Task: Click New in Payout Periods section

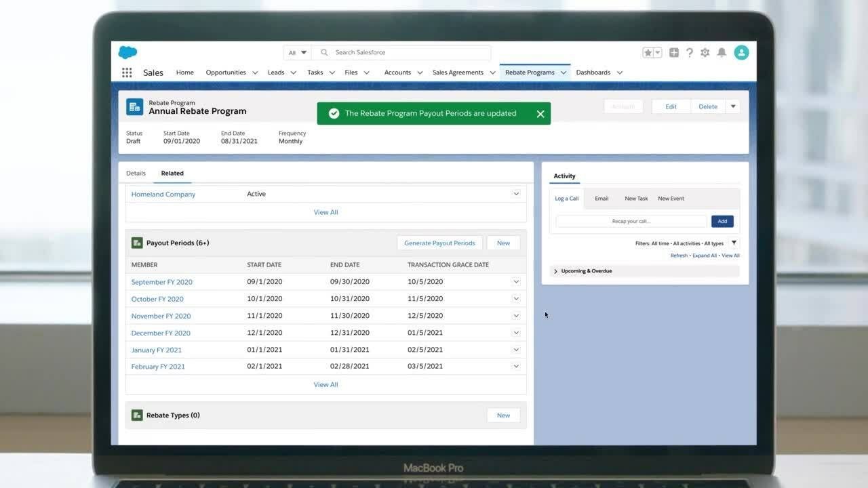Action: coord(503,243)
